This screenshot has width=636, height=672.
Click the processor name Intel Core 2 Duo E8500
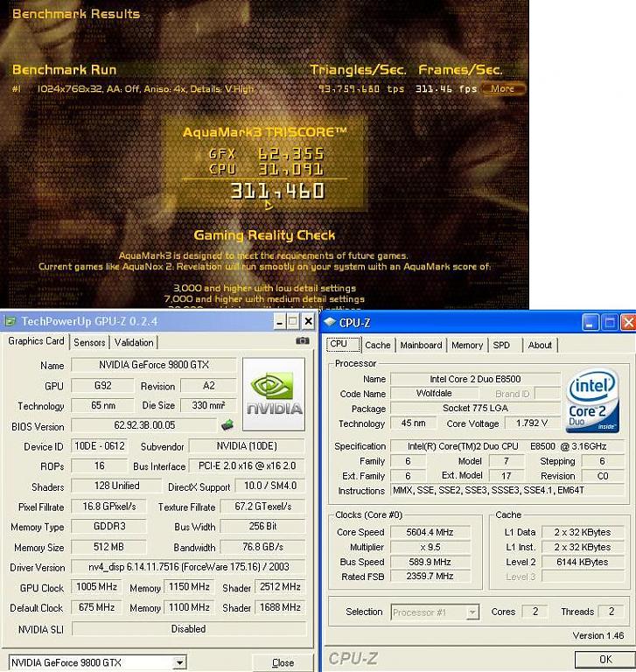click(475, 379)
